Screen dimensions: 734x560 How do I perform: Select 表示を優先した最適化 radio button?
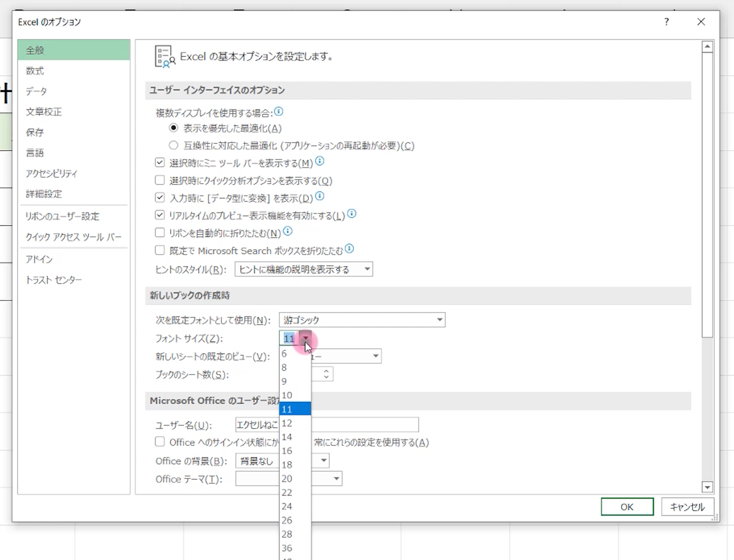point(174,128)
